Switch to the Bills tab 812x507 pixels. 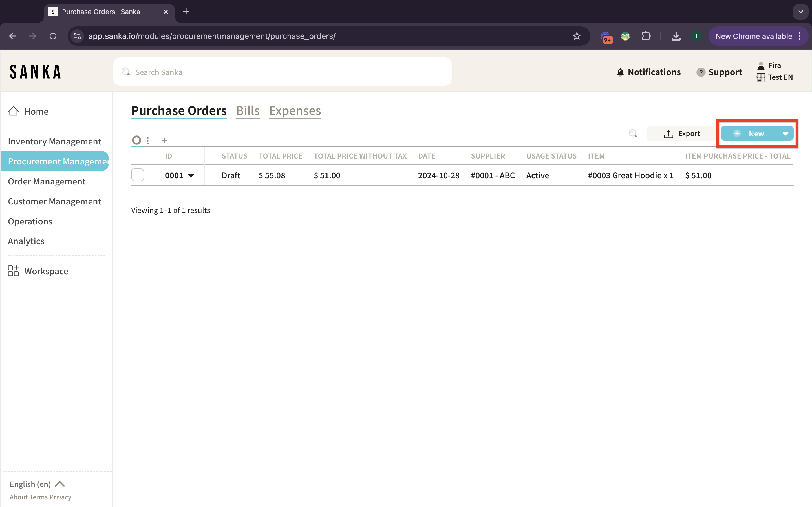[x=248, y=111]
